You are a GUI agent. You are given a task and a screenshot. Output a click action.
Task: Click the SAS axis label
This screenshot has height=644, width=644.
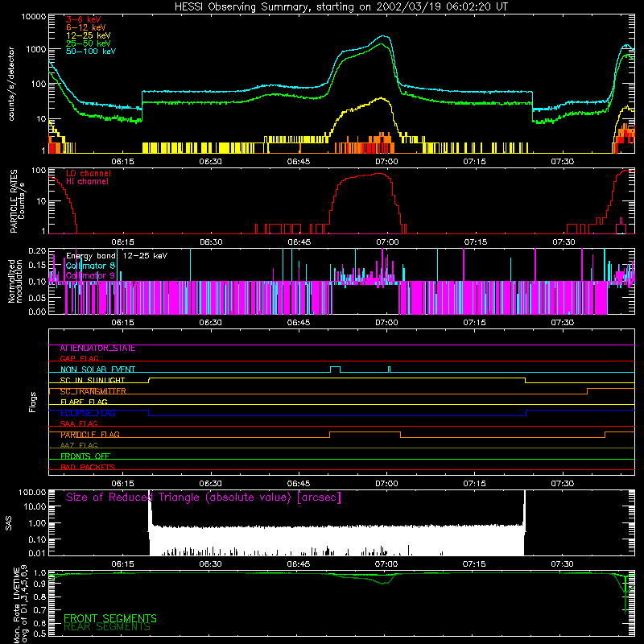[9, 523]
